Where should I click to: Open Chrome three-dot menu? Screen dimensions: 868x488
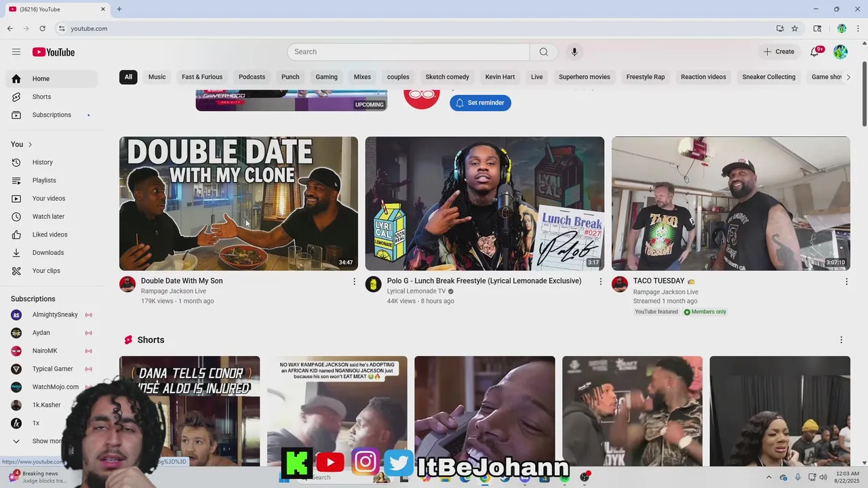click(858, 28)
